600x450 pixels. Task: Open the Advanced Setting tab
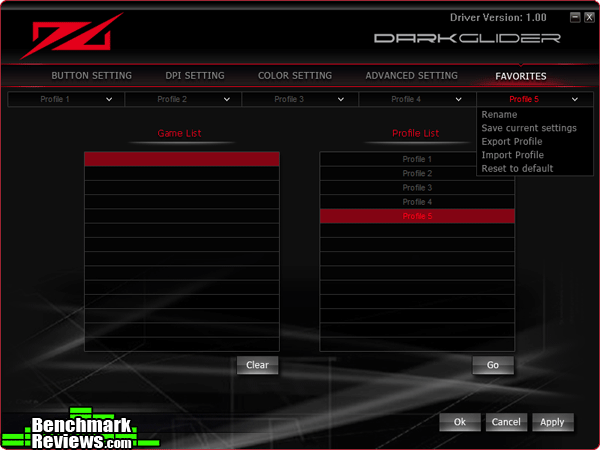click(x=411, y=76)
